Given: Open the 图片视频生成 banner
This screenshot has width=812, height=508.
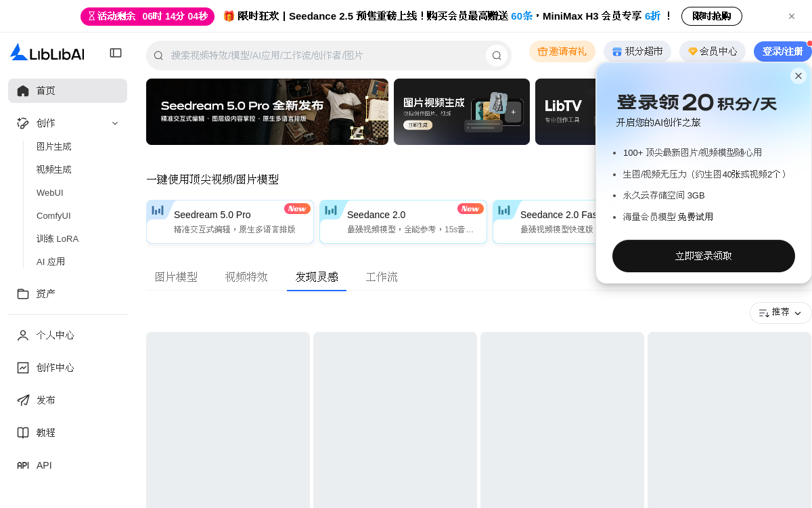Looking at the screenshot, I should (x=461, y=112).
